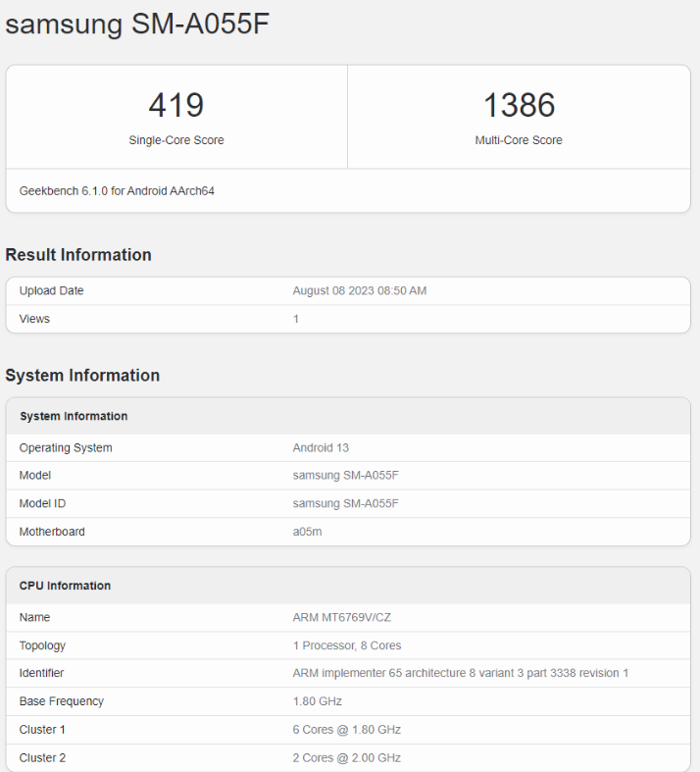Select the Views count value 1

click(296, 319)
